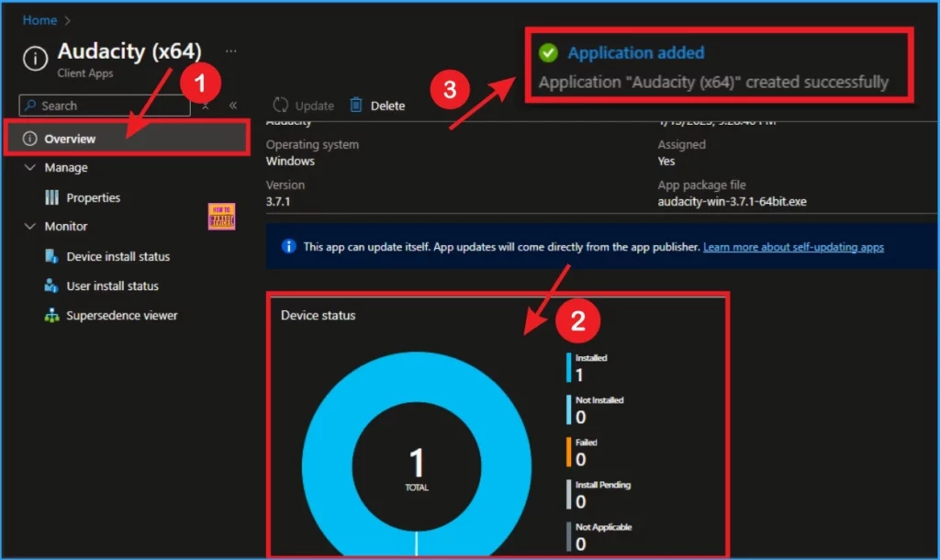The height and width of the screenshot is (560, 940).
Task: Select the Operating system value Windows
Action: (290, 162)
